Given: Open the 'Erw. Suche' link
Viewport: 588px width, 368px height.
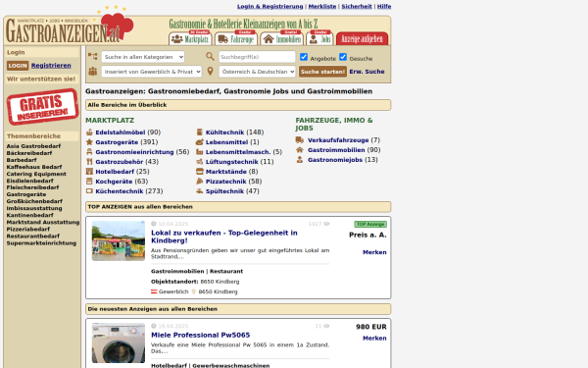Looking at the screenshot, I should click(367, 72).
